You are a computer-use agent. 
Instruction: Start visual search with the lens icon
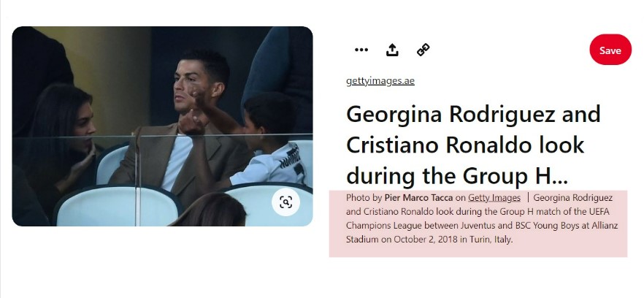coord(285,202)
